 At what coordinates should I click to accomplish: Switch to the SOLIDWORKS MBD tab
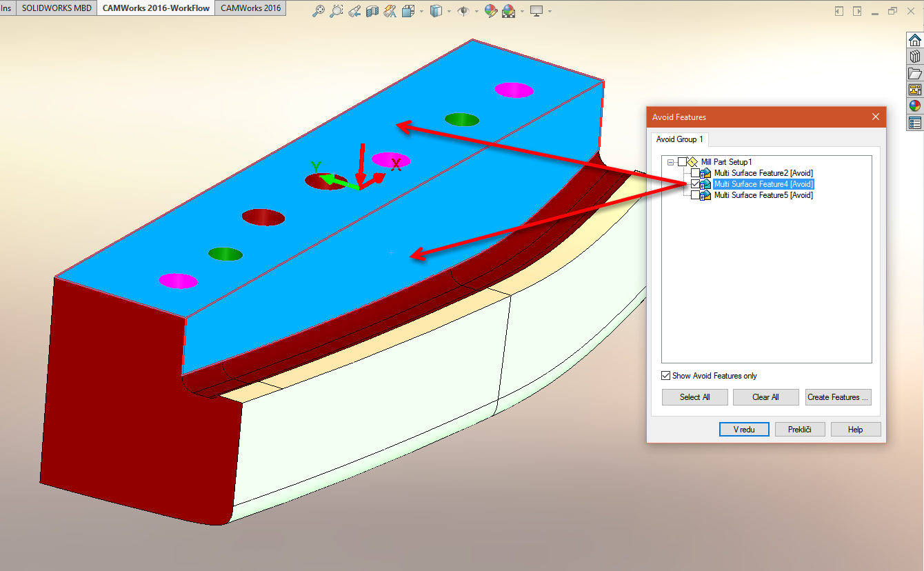point(56,8)
